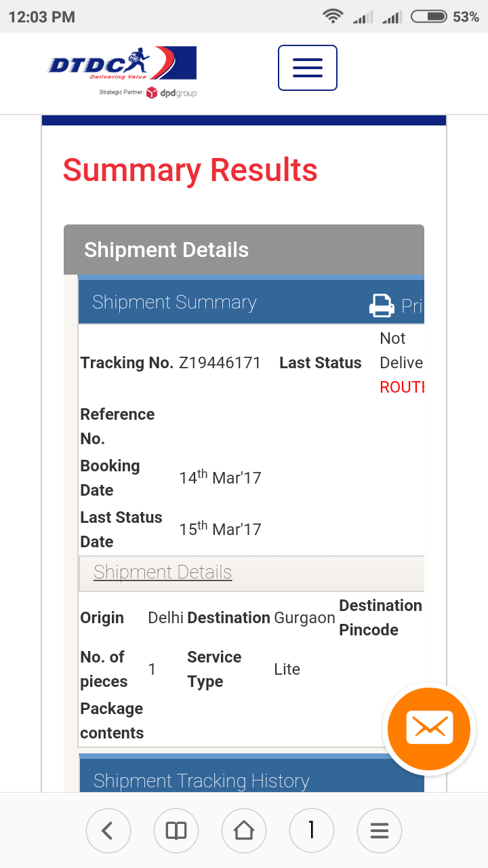
Task: Open the Shipment Details underlined link
Action: coord(163,572)
